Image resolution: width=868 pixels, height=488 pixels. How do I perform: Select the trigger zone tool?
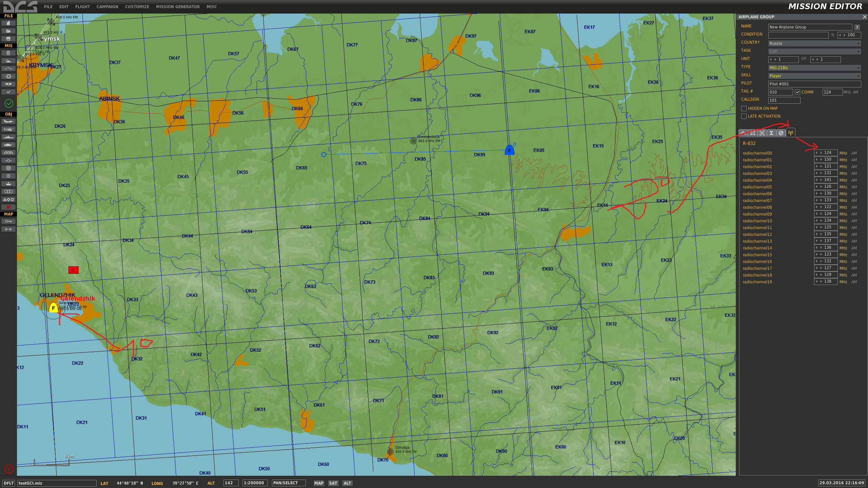[x=8, y=176]
